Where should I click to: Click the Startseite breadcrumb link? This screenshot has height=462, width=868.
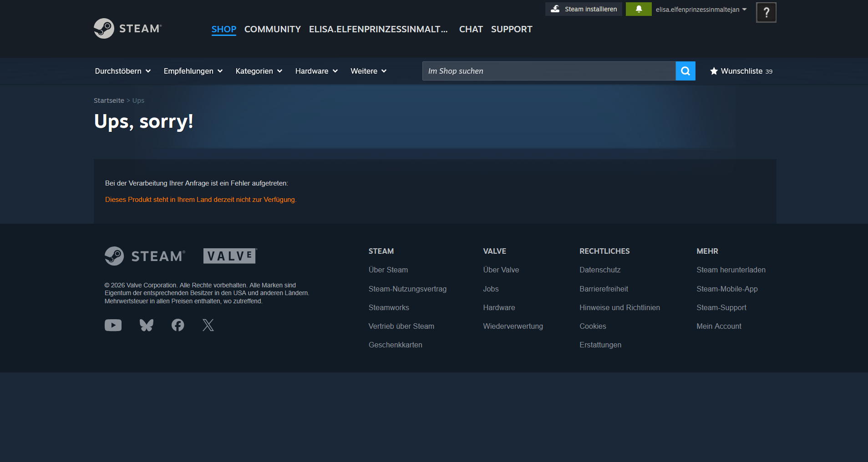click(x=109, y=100)
